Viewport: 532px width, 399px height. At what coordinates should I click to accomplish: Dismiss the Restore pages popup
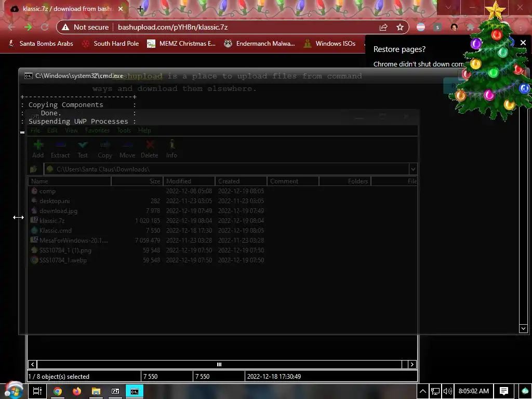pos(523,43)
